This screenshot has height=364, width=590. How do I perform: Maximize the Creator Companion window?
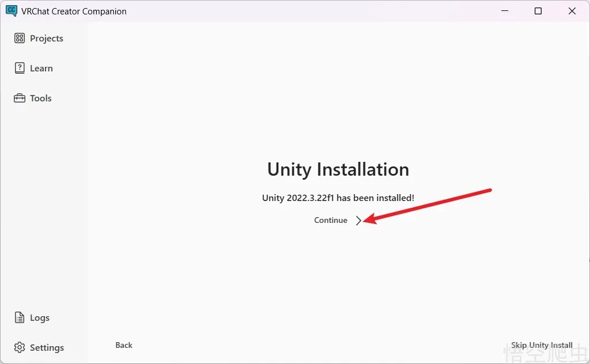[538, 11]
